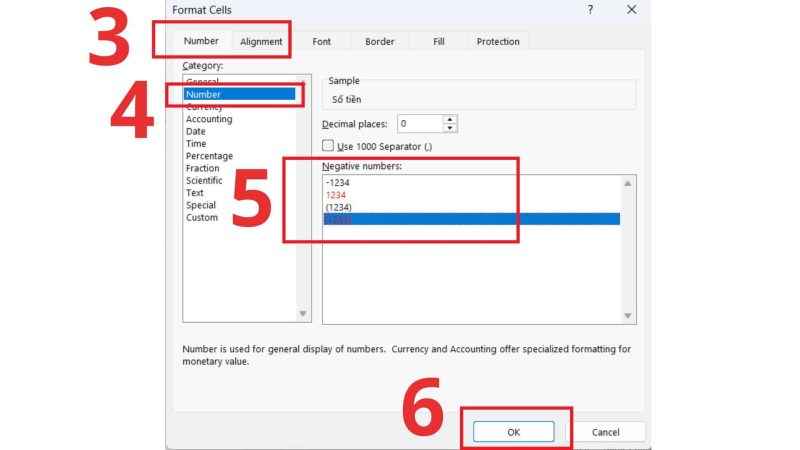Choose Special category
The width and height of the screenshot is (800, 450).
pos(201,205)
